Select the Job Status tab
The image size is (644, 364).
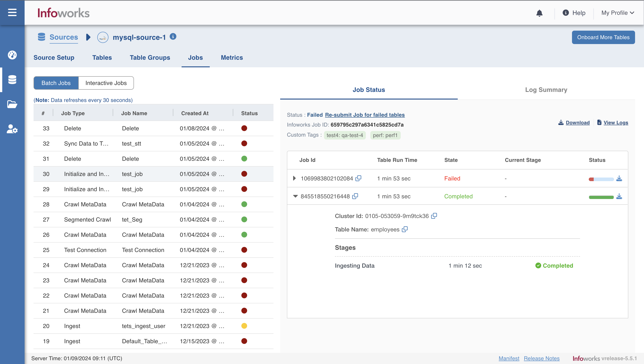point(369,90)
